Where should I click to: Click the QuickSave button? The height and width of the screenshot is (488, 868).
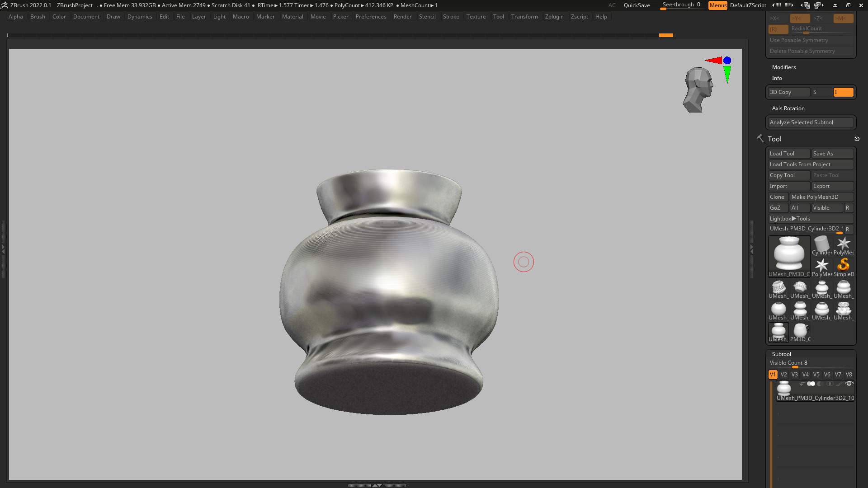(637, 5)
